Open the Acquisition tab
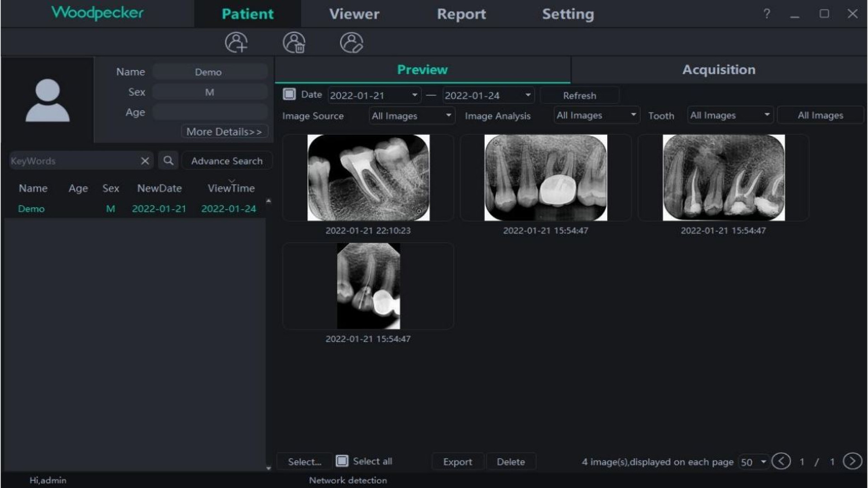The image size is (868, 488). click(x=719, y=70)
